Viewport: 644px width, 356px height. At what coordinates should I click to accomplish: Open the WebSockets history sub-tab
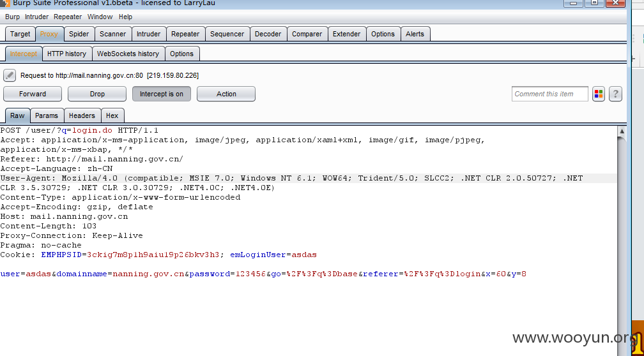coord(128,54)
